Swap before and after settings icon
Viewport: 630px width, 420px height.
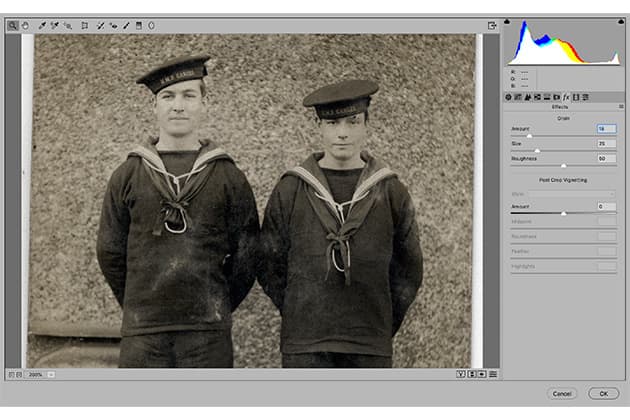coord(472,374)
